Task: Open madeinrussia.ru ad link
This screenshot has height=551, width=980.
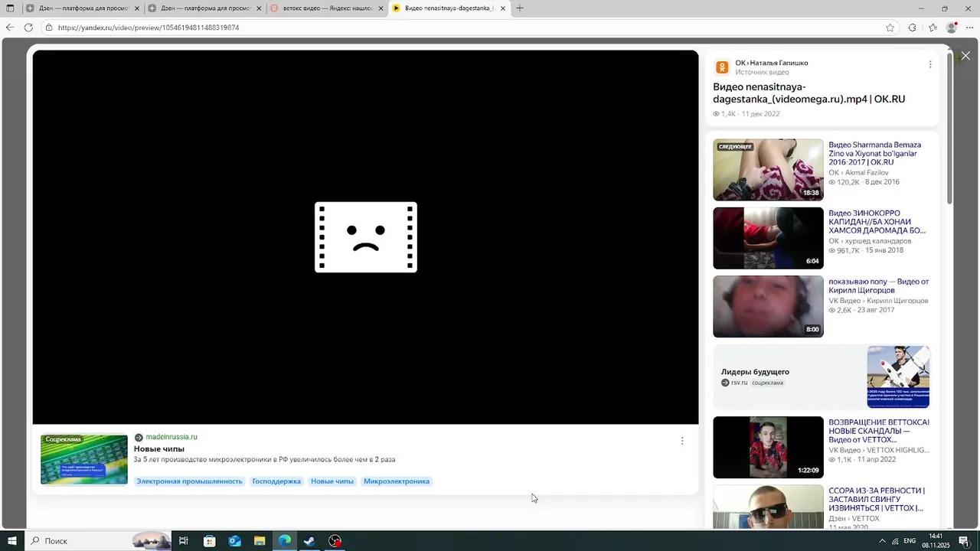Action: pos(171,437)
